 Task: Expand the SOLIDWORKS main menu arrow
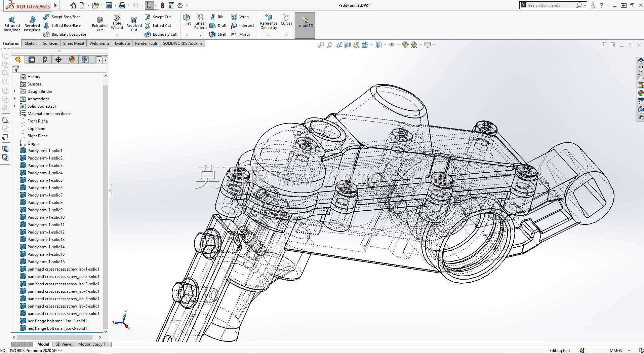coord(56,5)
